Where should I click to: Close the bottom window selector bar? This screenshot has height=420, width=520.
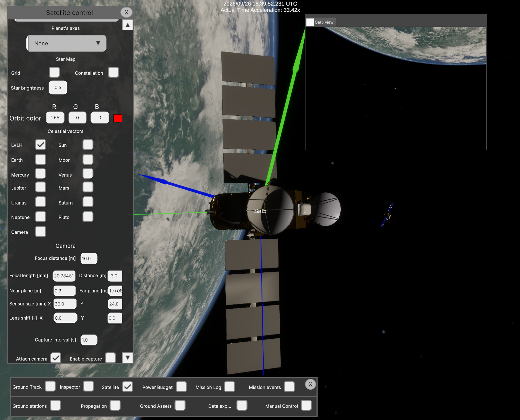[x=310, y=384]
